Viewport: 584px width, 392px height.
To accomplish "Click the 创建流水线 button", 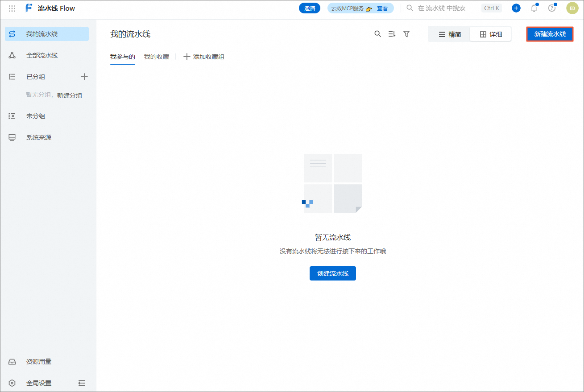I will pyautogui.click(x=333, y=273).
